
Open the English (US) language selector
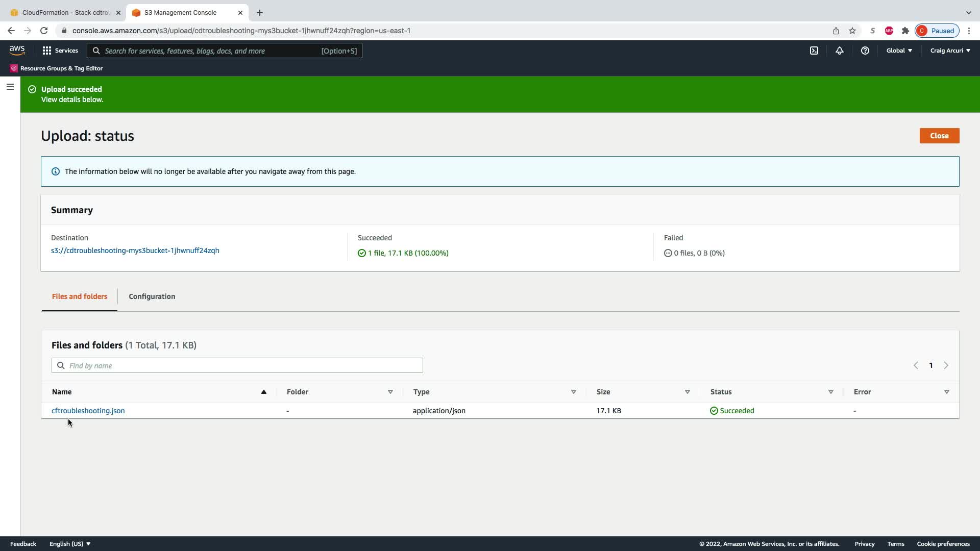[x=69, y=544]
